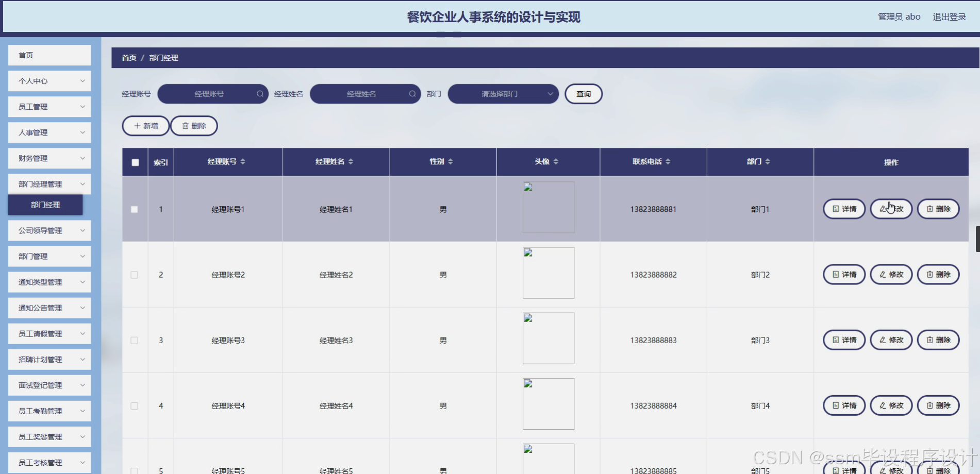Expand the 员工管理 sidebar menu

(49, 107)
